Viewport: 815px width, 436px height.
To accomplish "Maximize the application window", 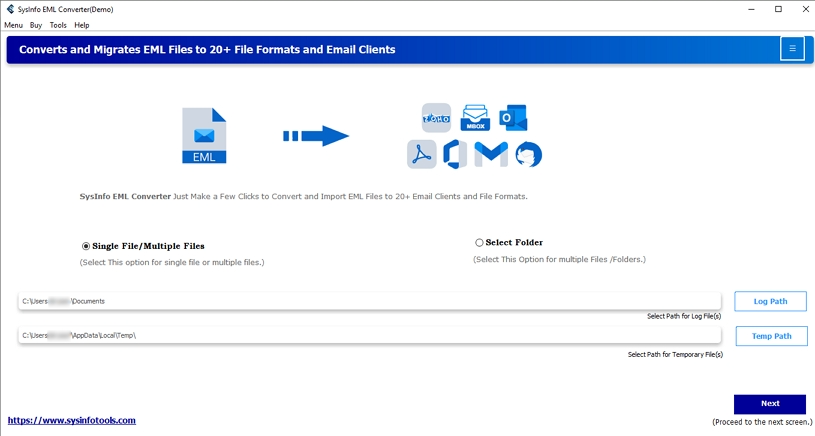I will coord(778,9).
